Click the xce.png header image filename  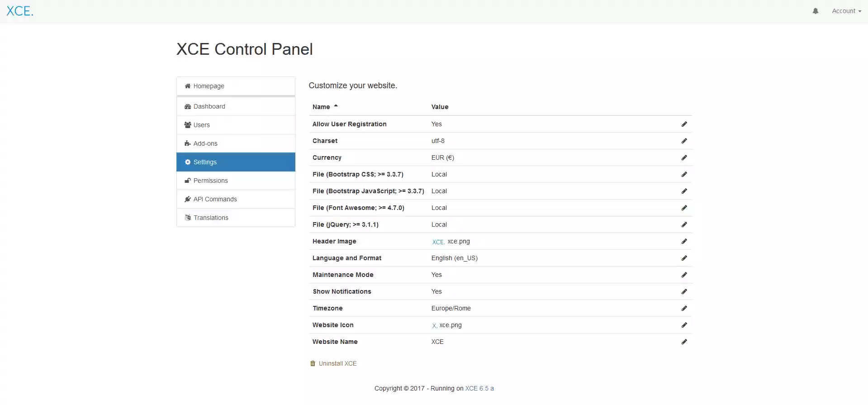coord(459,241)
